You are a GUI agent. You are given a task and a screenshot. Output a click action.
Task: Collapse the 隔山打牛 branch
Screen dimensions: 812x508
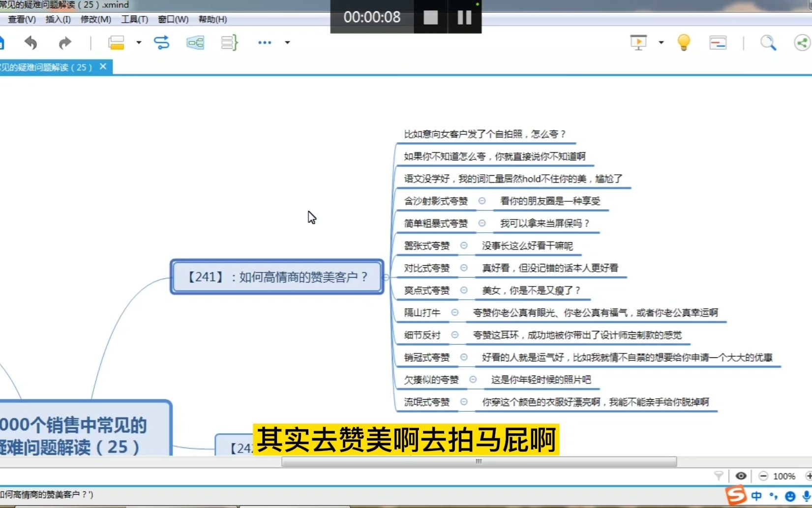[x=455, y=312]
